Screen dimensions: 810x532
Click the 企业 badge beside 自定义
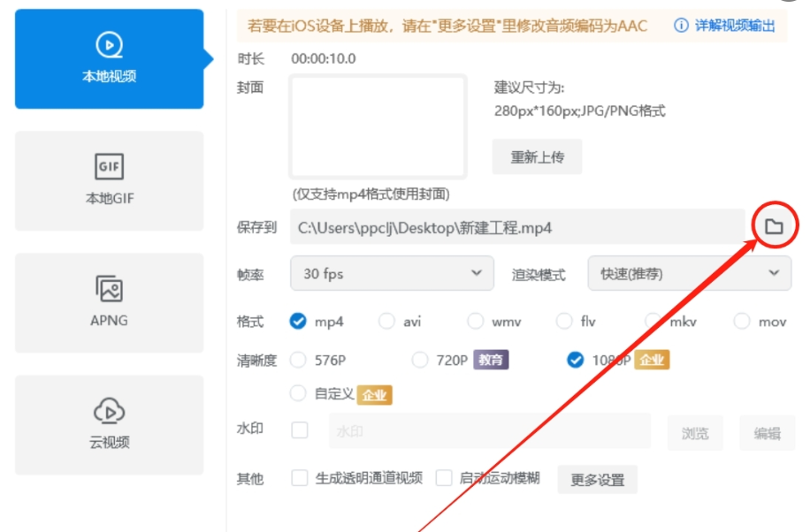pyautogui.click(x=375, y=395)
